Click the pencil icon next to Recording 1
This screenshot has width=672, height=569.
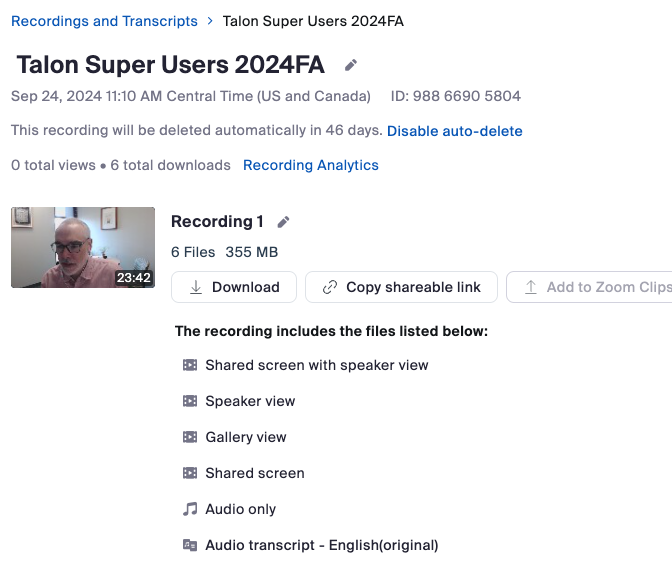283,222
